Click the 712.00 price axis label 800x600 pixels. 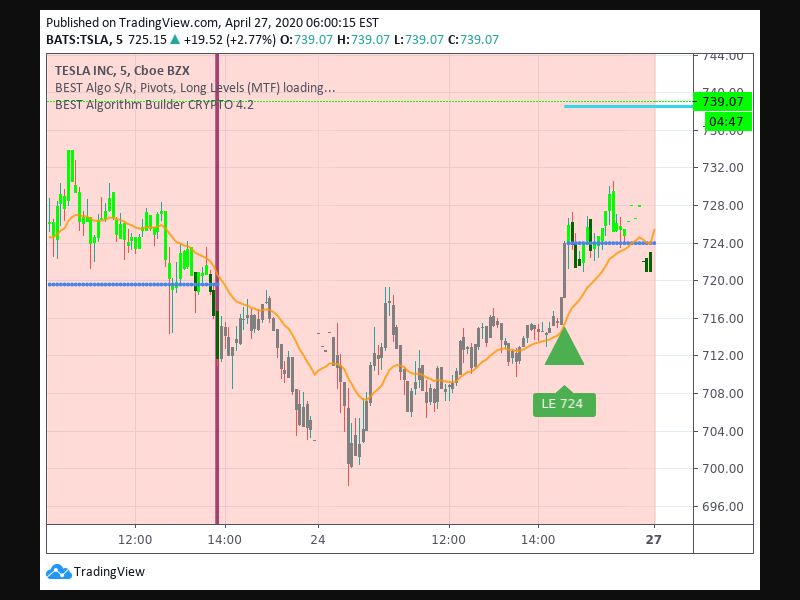click(x=723, y=356)
